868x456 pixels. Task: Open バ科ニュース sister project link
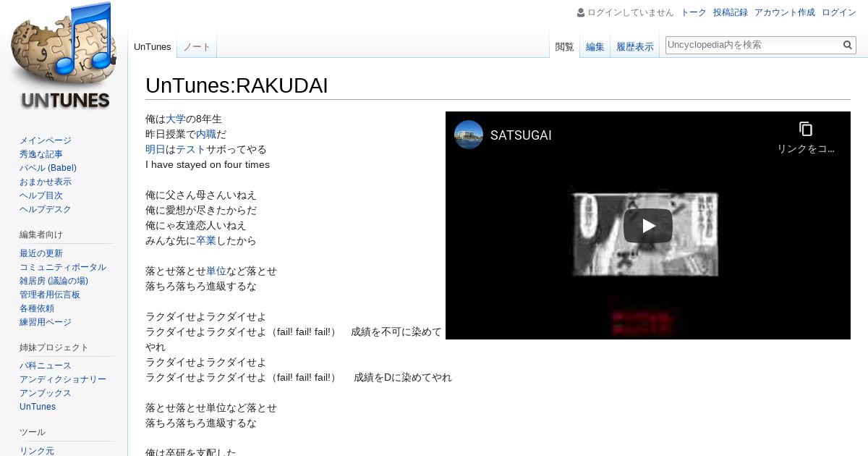coord(46,366)
